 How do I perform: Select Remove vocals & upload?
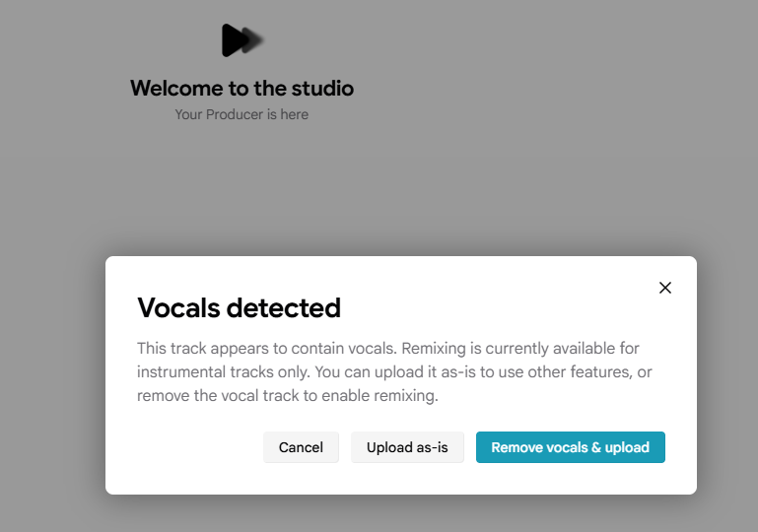point(571,447)
